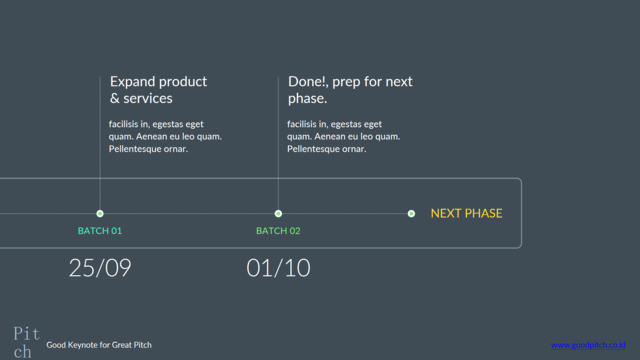The width and height of the screenshot is (640, 360).
Task: Select the 'Done!, prep for next phase.' heading
Action: coord(350,90)
